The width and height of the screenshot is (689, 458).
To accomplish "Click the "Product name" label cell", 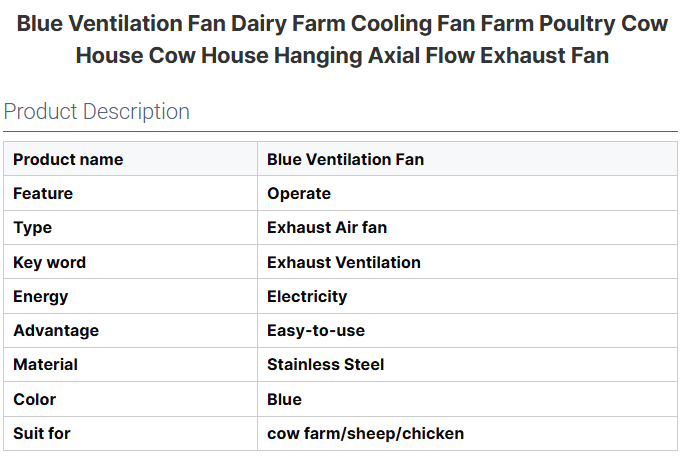I will (68, 159).
